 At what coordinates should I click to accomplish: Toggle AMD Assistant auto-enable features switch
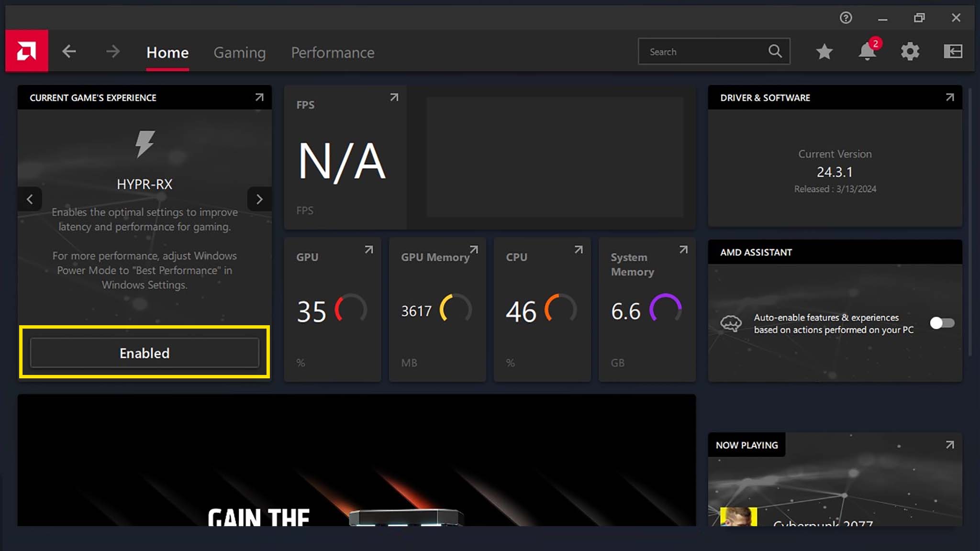click(942, 322)
